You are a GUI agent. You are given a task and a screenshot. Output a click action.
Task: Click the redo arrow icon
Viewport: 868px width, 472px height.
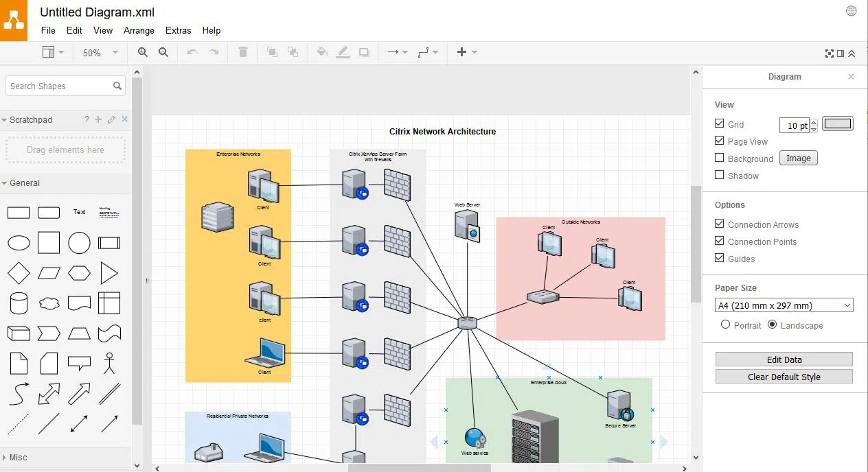(214, 52)
